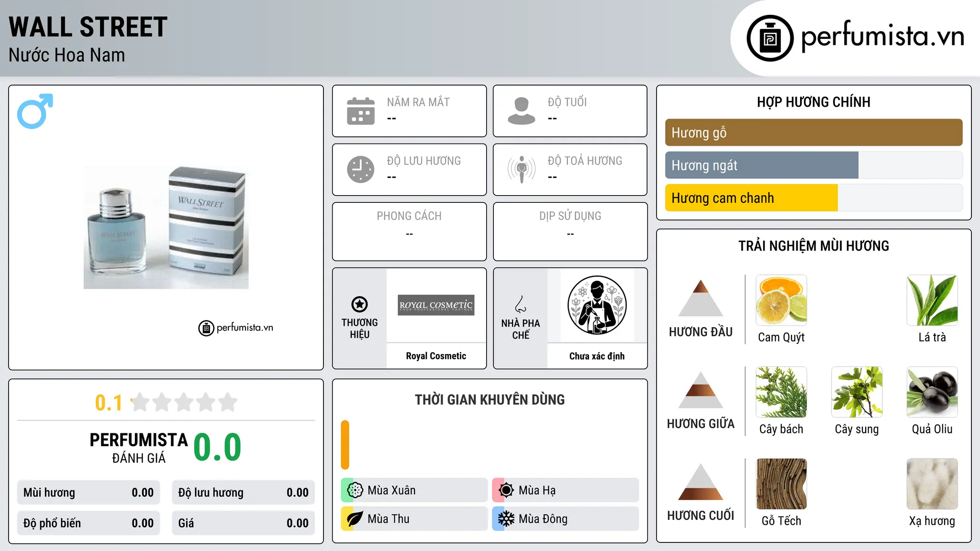Select the Cây sung note image
Image resolution: width=980 pixels, height=551 pixels.
[x=857, y=392]
